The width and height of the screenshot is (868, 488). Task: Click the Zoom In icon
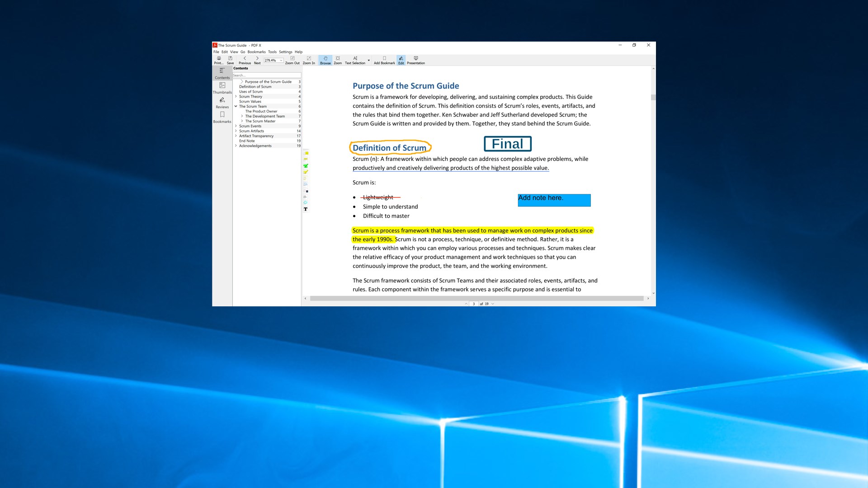[309, 60]
